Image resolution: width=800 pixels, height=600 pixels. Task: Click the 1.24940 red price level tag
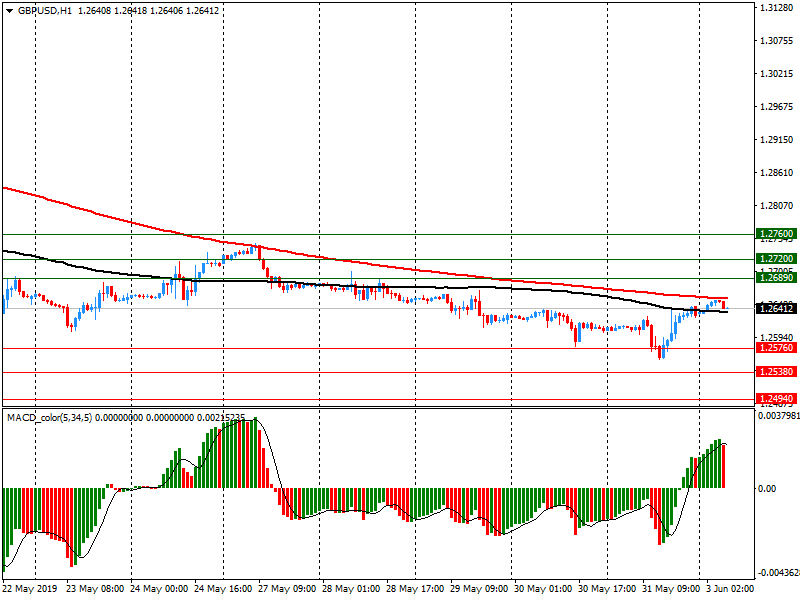pos(776,398)
